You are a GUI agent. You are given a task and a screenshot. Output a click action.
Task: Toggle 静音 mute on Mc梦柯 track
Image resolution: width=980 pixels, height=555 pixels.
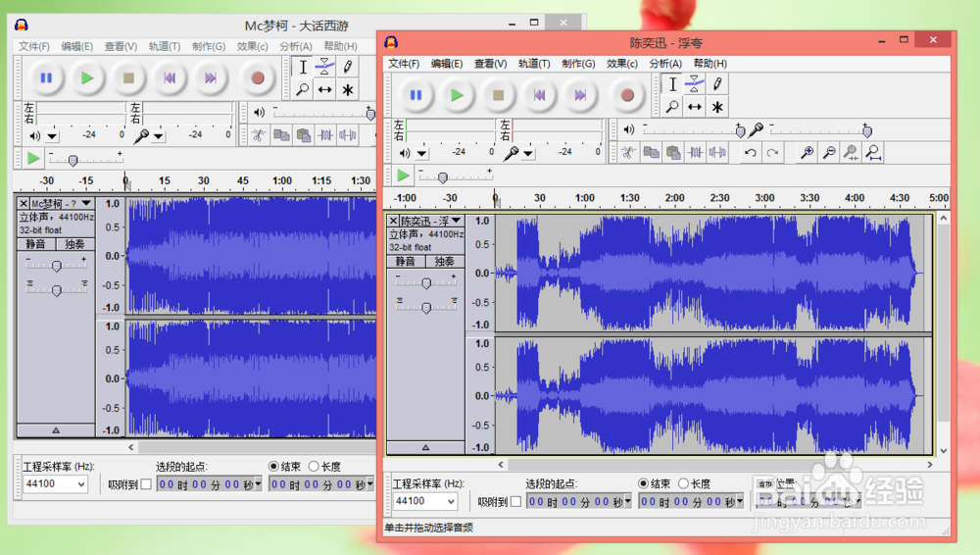(35, 244)
